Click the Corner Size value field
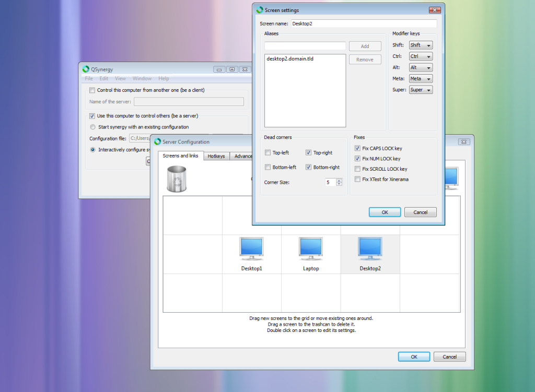This screenshot has width=535, height=392. [331, 182]
